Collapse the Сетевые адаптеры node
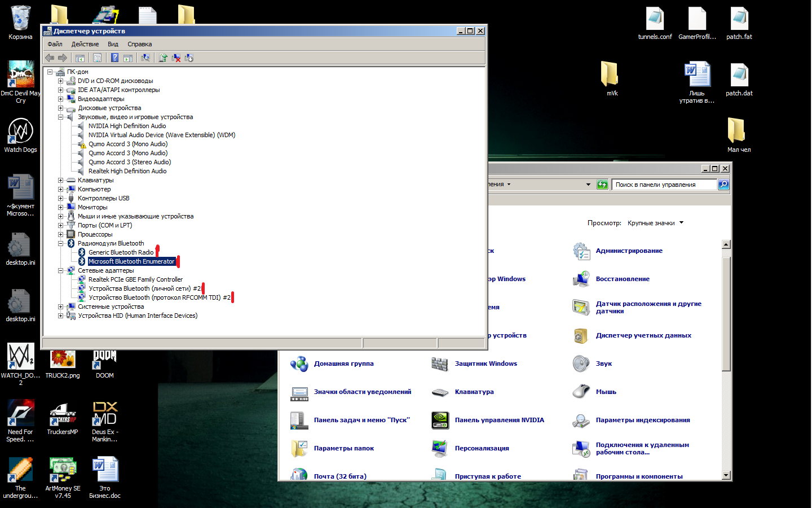The image size is (812, 508). 61,270
